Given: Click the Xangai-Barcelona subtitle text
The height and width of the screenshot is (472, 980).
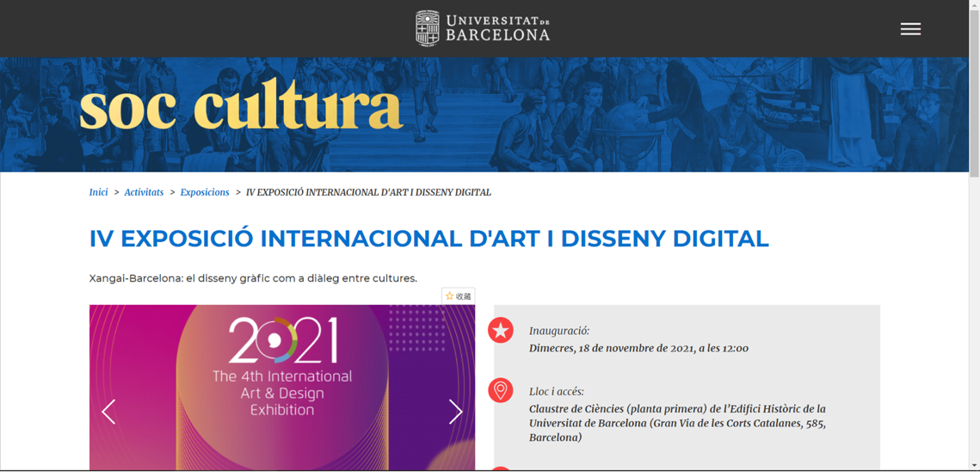Looking at the screenshot, I should pyautogui.click(x=253, y=278).
